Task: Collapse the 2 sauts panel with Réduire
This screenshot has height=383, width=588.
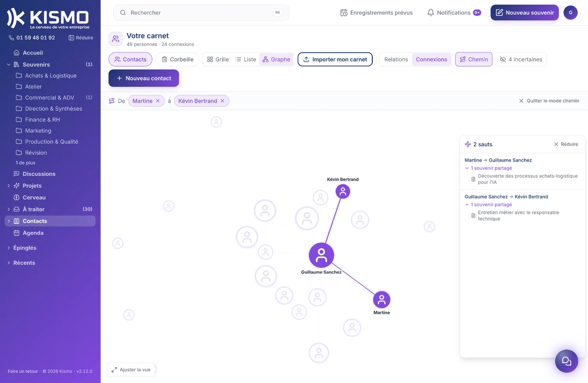Action: [x=566, y=144]
